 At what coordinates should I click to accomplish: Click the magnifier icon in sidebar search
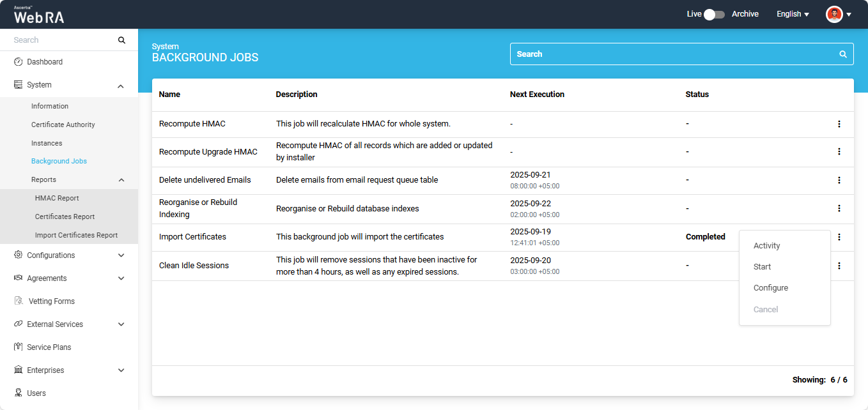tap(121, 40)
